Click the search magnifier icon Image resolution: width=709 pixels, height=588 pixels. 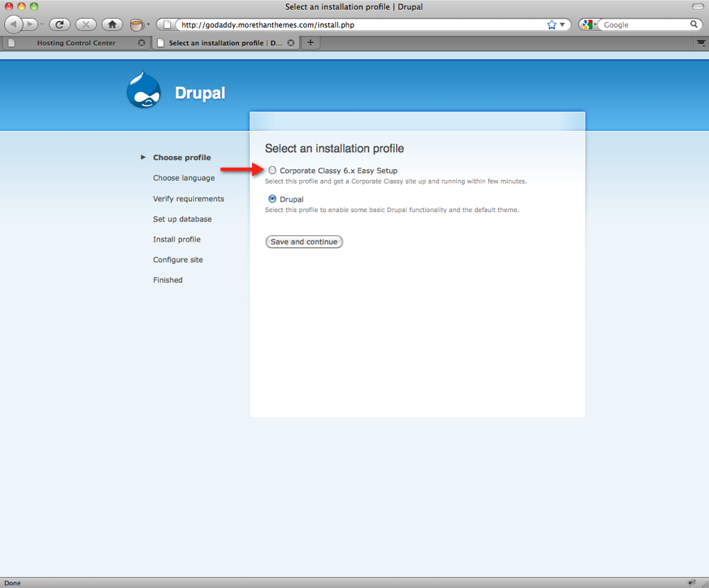[694, 24]
